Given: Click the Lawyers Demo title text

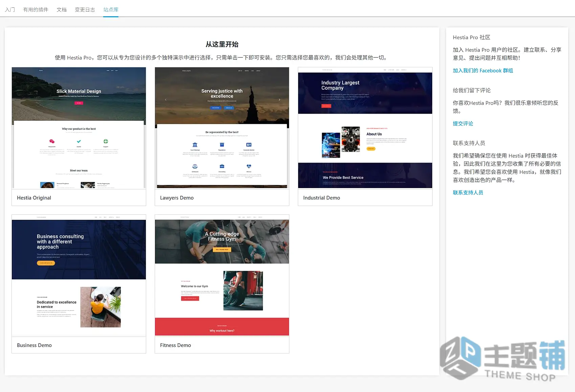Looking at the screenshot, I should click(177, 198).
